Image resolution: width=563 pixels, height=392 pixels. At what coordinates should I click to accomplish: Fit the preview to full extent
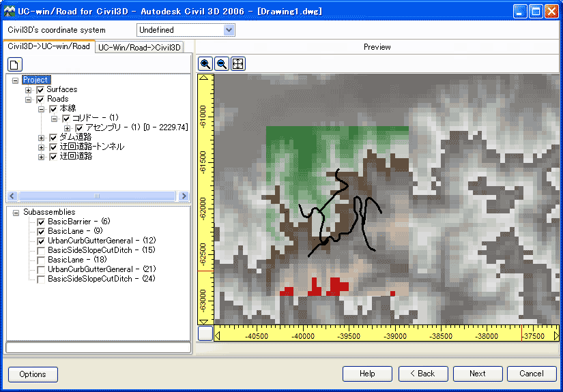(x=238, y=64)
